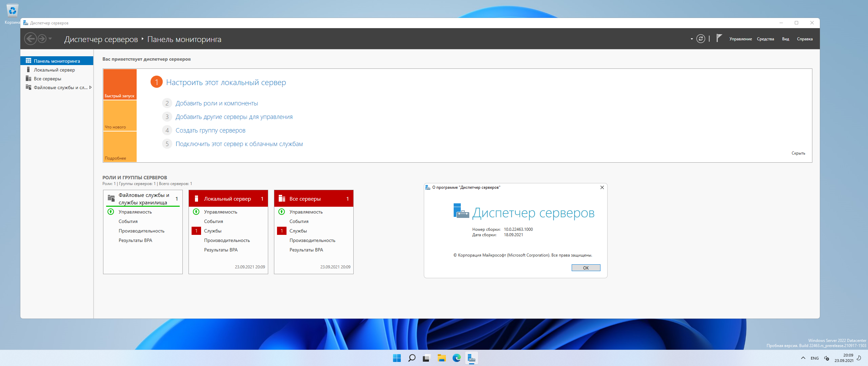868x366 pixels.
Task: Click Server Manager title bar app icon
Action: (25, 23)
